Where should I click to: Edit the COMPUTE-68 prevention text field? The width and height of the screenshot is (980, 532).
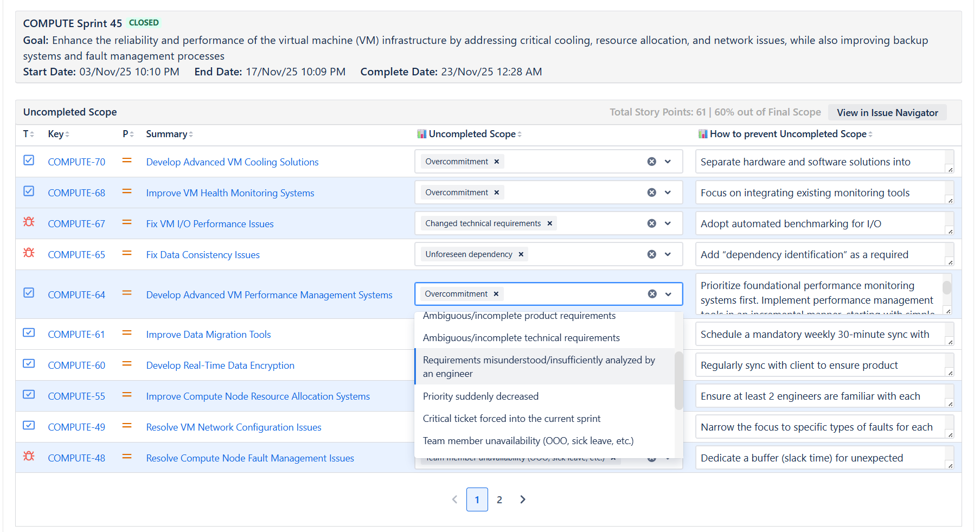820,193
